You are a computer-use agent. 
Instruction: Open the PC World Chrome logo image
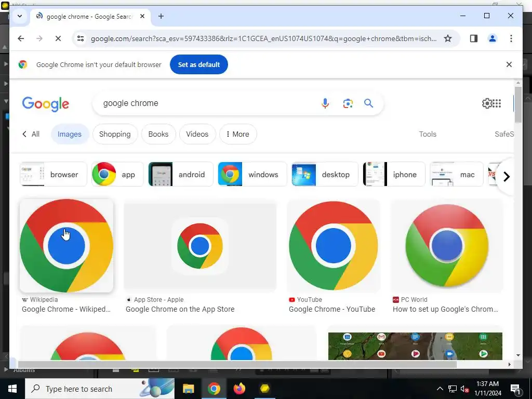(x=447, y=246)
